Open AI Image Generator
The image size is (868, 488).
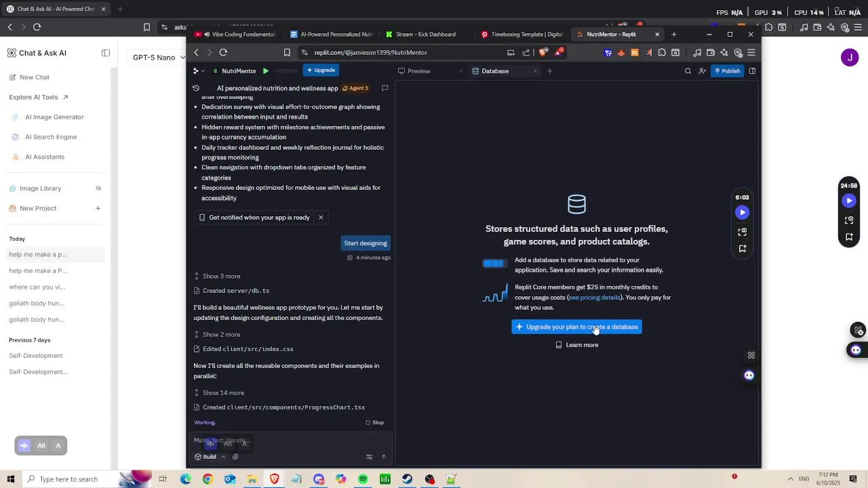47,117
